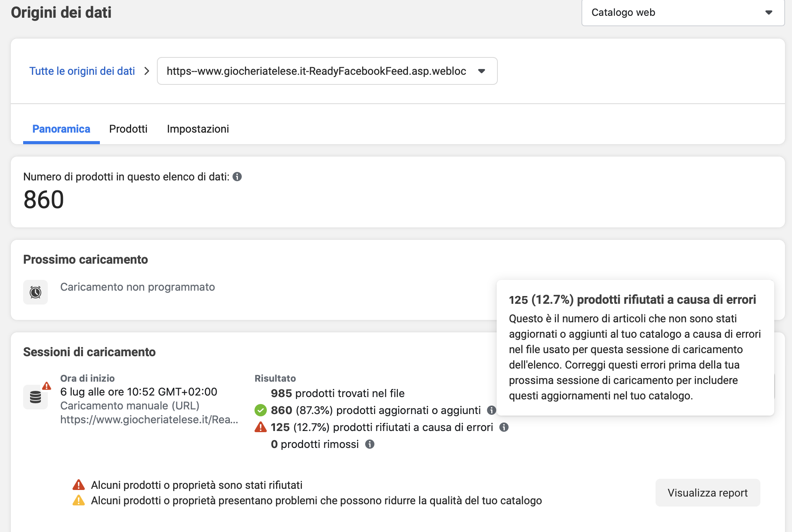
Task: Open the Impostazioni tab
Action: click(198, 129)
